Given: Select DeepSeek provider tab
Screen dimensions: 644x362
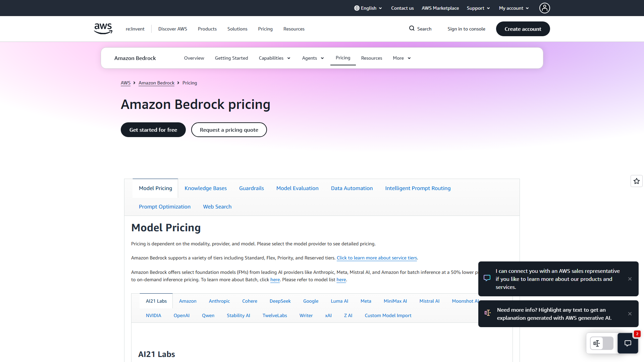Looking at the screenshot, I should [x=280, y=301].
